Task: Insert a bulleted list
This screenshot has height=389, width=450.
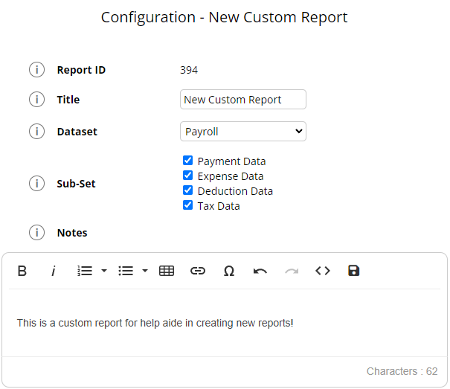Action: [x=126, y=271]
